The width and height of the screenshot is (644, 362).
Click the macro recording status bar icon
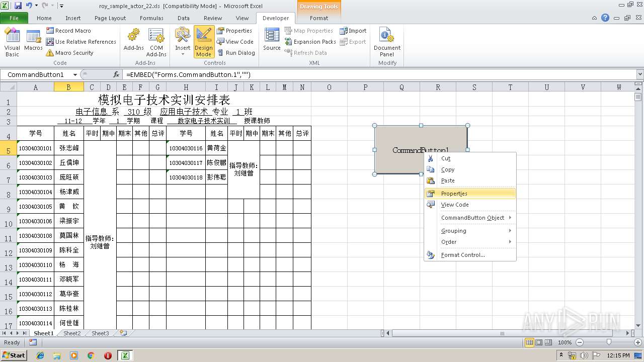coord(33,342)
